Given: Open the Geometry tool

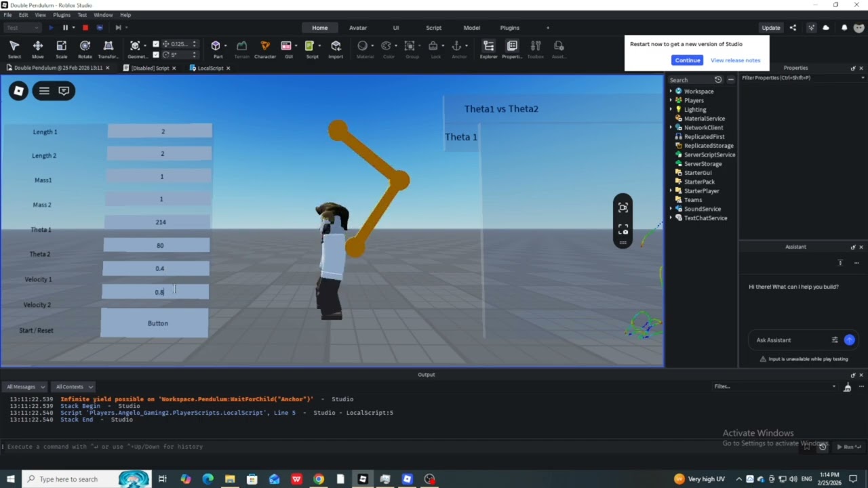Looking at the screenshot, I should click(x=136, y=48).
